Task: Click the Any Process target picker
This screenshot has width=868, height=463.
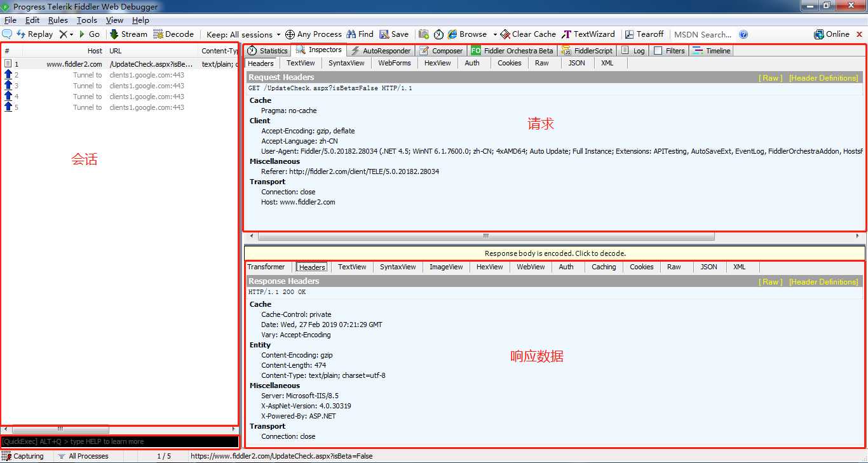Action: pos(313,34)
